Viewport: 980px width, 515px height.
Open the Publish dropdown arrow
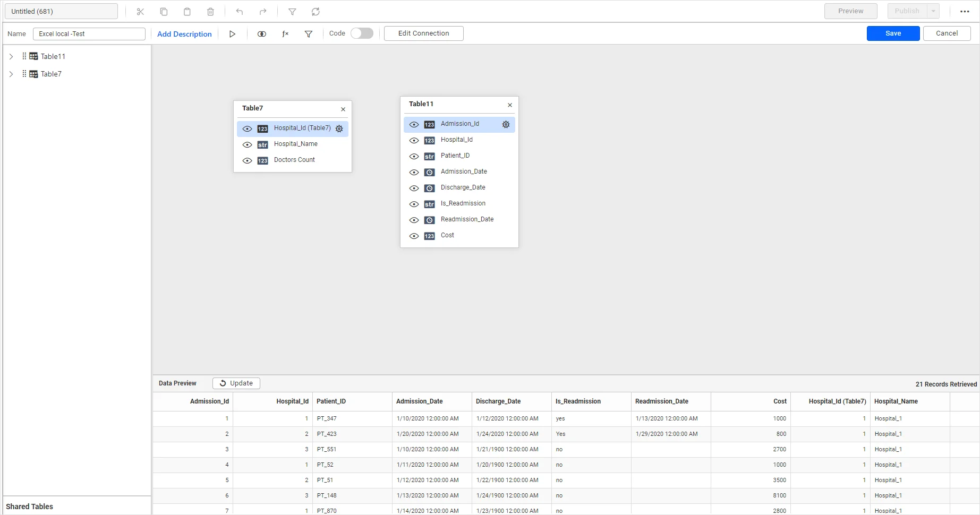point(933,11)
